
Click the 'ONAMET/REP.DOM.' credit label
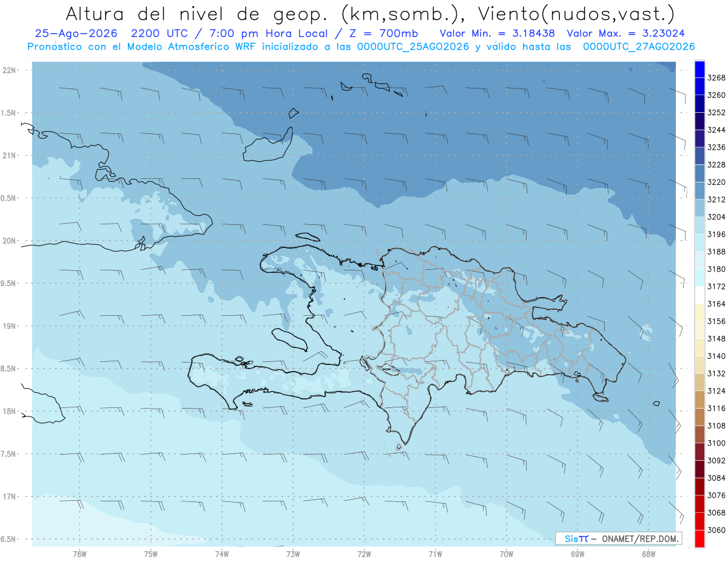click(x=640, y=538)
